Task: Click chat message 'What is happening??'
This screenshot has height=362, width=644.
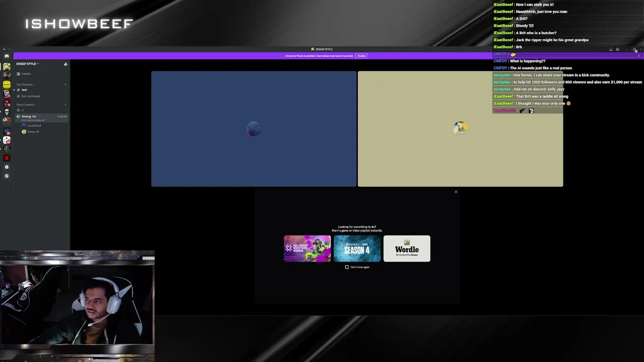Action: pyautogui.click(x=528, y=61)
